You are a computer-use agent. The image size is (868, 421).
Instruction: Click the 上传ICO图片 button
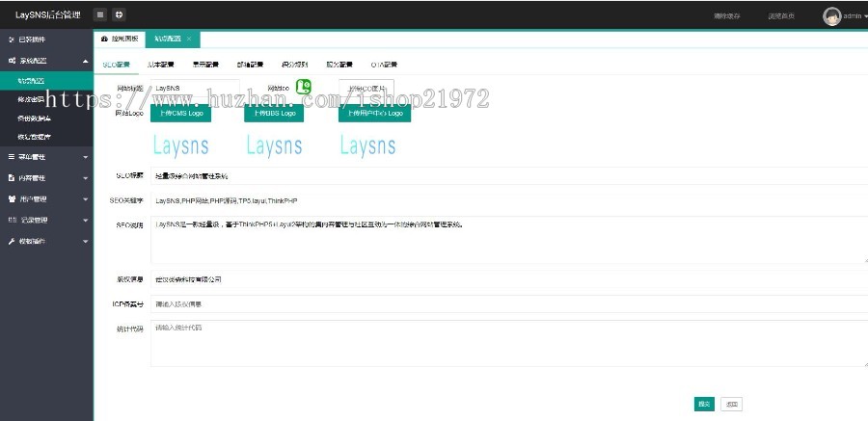[366, 89]
